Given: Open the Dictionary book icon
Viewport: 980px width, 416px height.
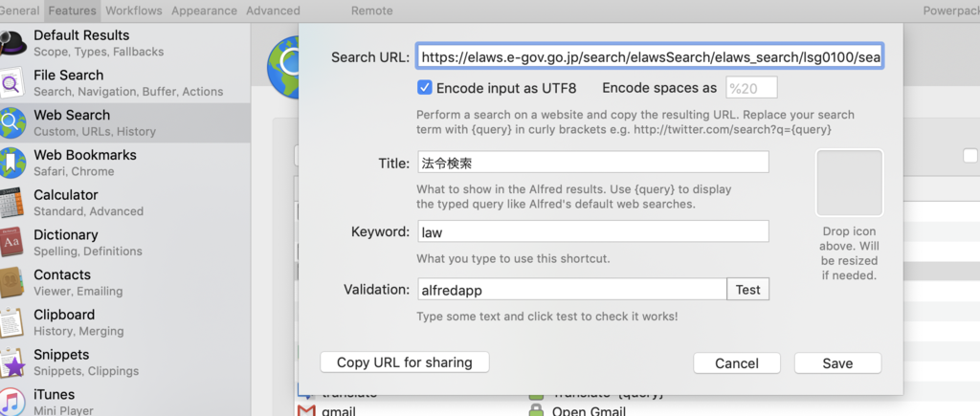Looking at the screenshot, I should point(11,243).
